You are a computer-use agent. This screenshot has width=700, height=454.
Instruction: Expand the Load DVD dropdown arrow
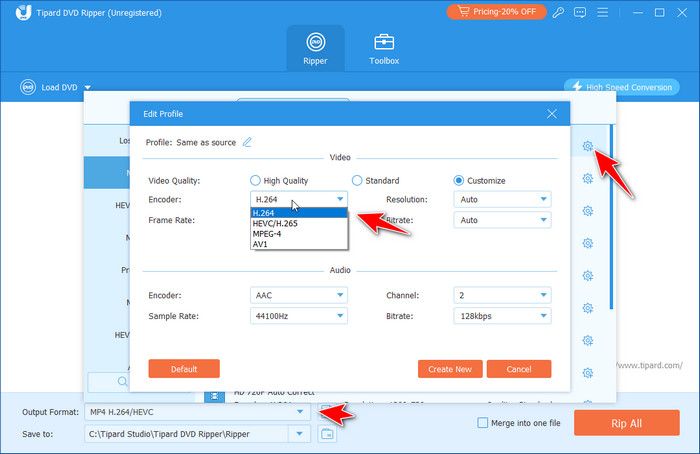(x=88, y=87)
